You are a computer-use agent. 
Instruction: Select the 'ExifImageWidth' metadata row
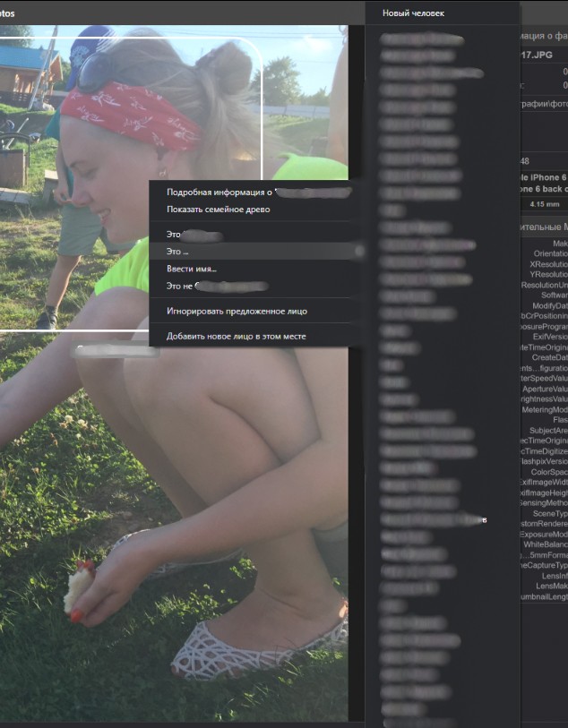pyautogui.click(x=544, y=483)
